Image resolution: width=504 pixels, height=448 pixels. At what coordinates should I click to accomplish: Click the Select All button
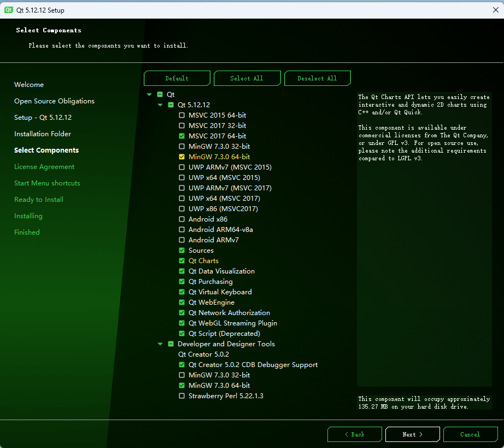tap(247, 79)
